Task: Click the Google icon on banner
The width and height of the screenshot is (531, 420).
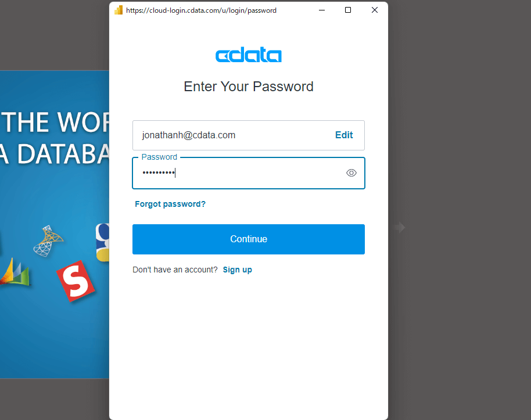Action: [103, 242]
